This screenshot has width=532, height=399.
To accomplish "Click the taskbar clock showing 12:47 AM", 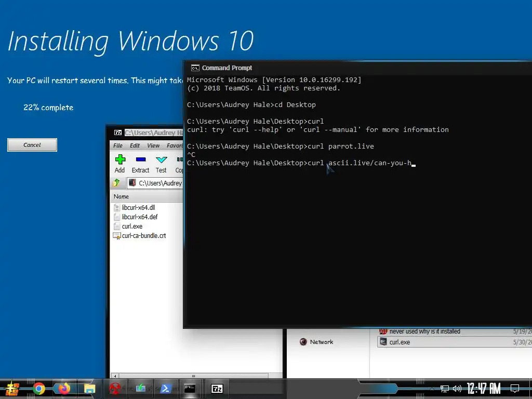I will (x=484, y=389).
